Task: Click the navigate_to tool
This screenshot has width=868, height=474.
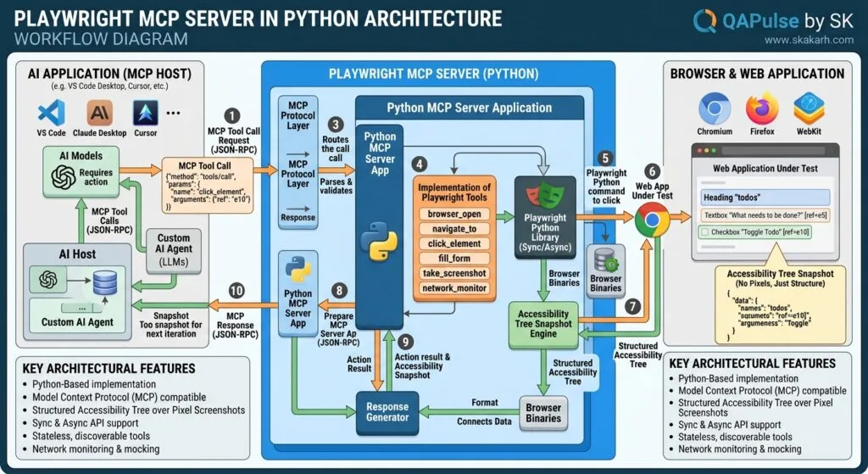Action: coord(454,229)
